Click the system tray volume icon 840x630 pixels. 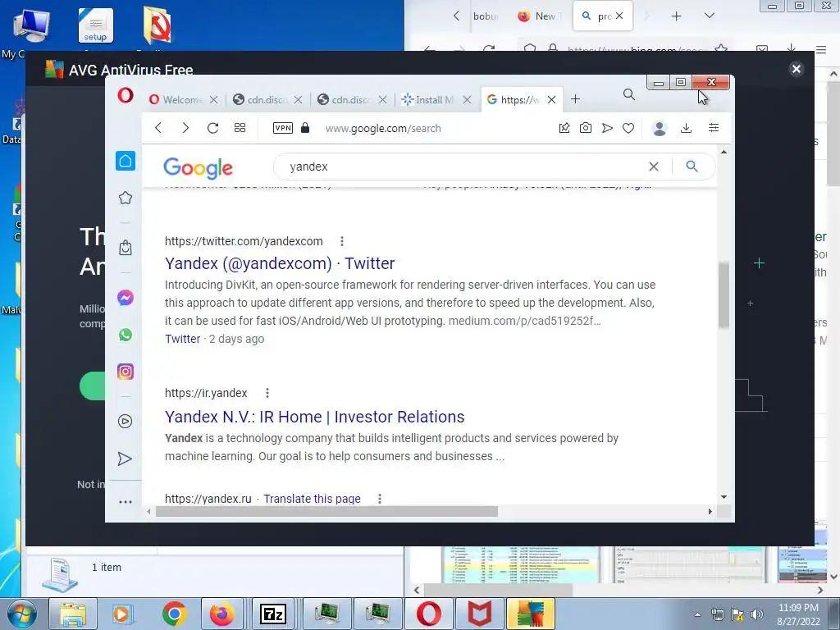[x=756, y=614]
